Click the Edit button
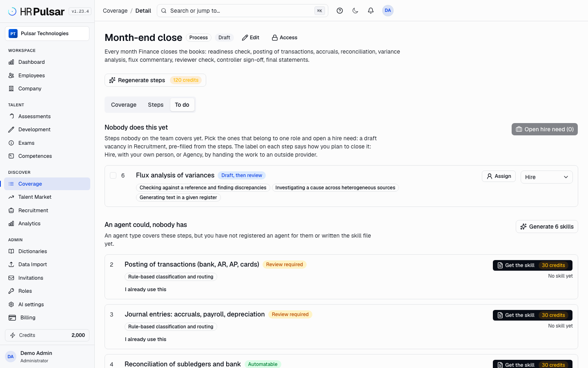 (x=250, y=38)
